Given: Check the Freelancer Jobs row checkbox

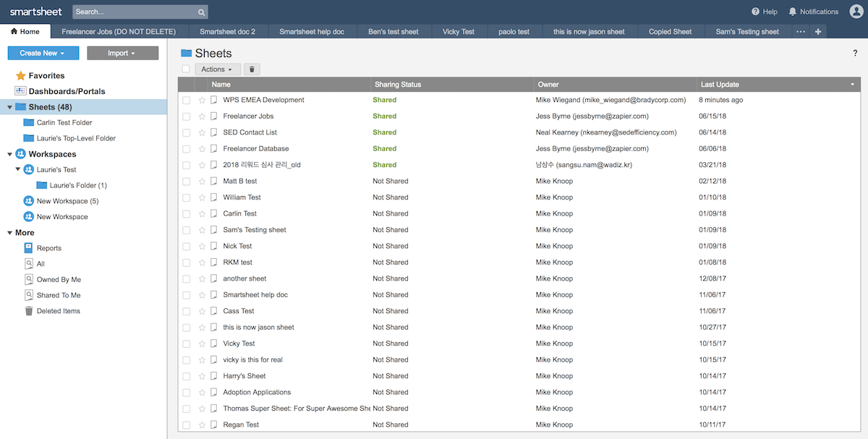Looking at the screenshot, I should [x=187, y=116].
